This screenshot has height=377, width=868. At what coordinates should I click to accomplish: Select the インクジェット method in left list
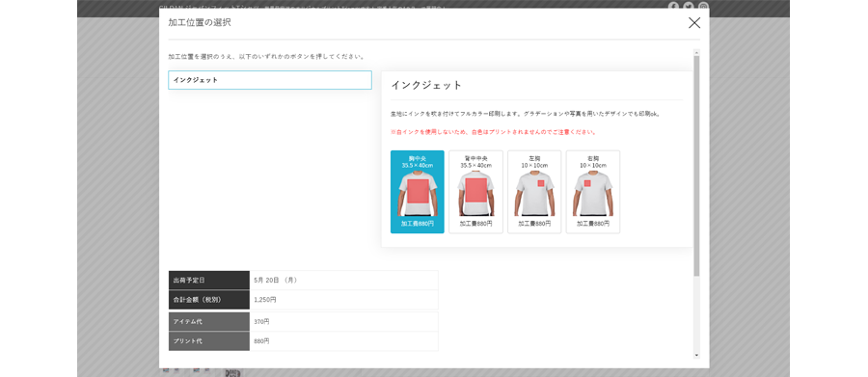pyautogui.click(x=270, y=80)
